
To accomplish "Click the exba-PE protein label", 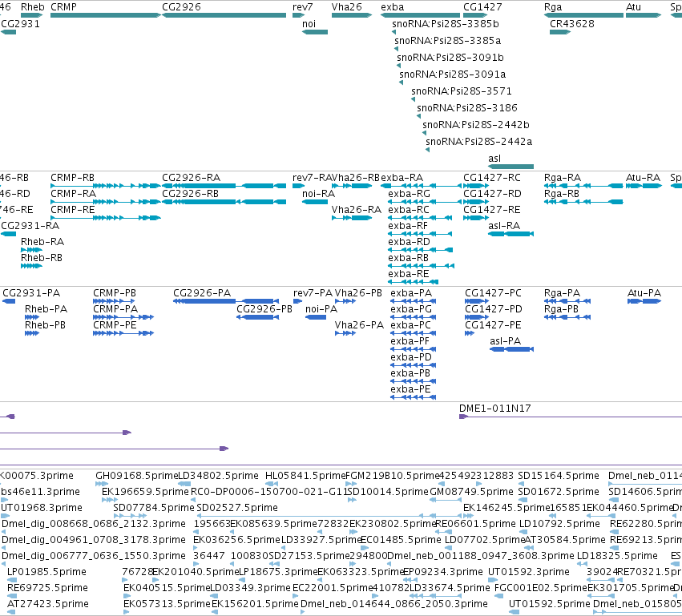I will tap(410, 389).
